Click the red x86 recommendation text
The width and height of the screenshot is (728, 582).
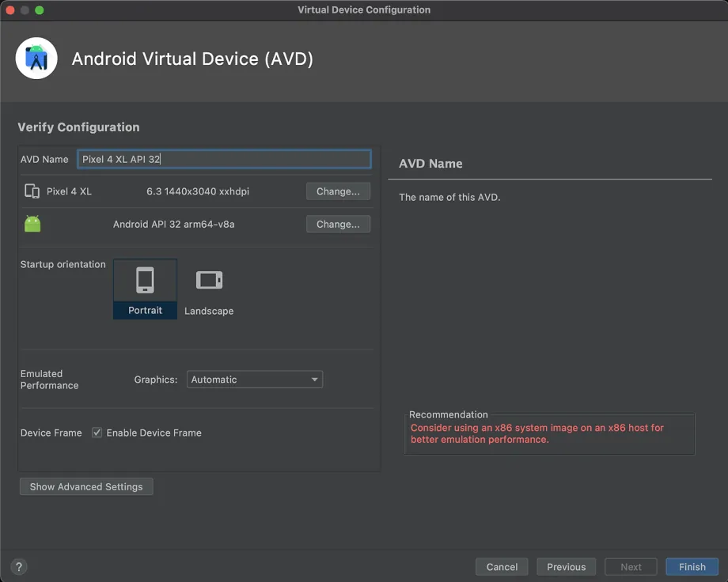[x=537, y=433]
